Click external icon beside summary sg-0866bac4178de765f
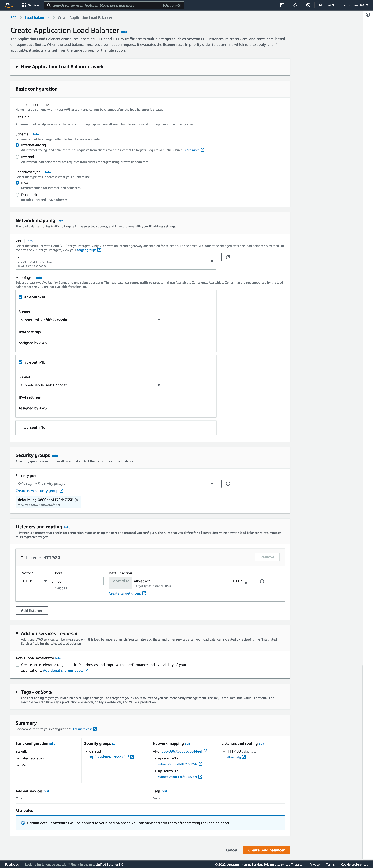The image size is (373, 868). [x=132, y=757]
